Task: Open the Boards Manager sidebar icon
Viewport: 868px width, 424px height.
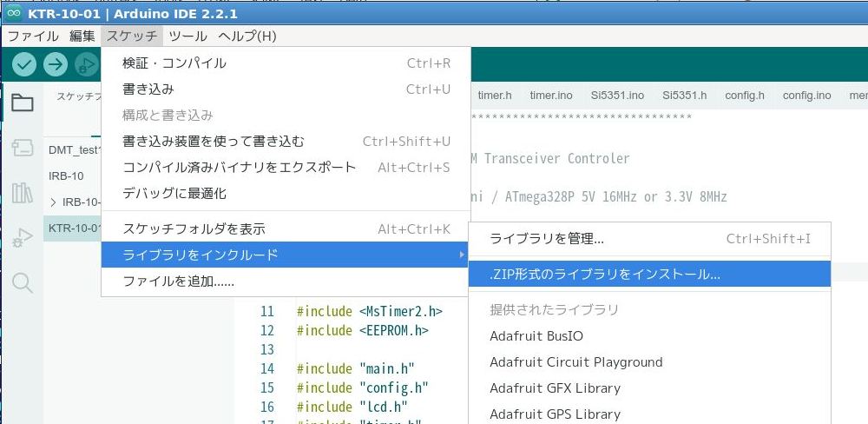Action: [23, 148]
